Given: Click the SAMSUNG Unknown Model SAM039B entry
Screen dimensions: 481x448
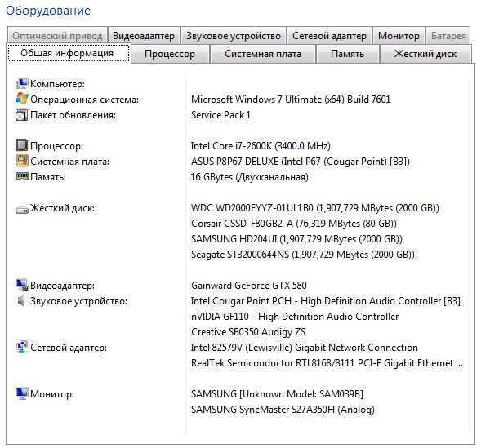Looking at the screenshot, I should pos(277,394).
